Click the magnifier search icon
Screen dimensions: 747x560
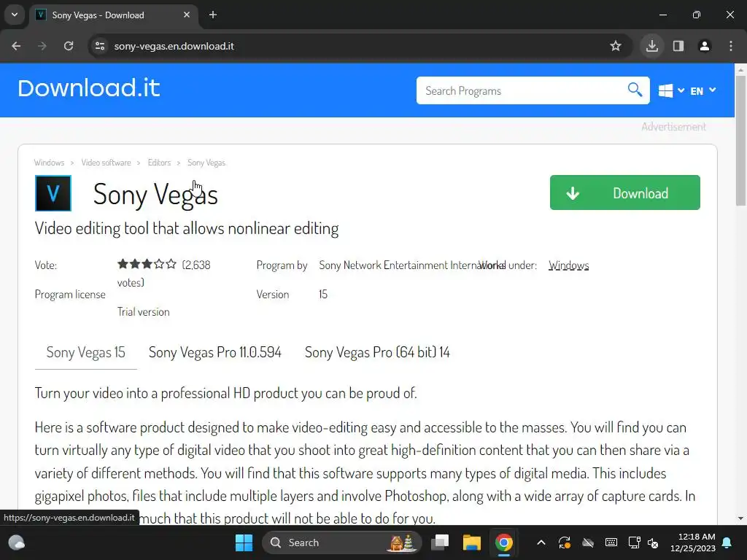coord(635,90)
